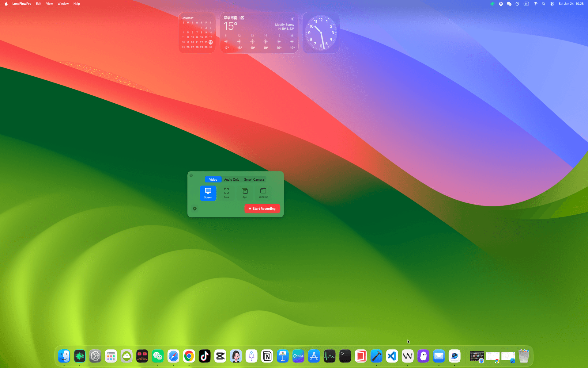Open the analog clock widget
The width and height of the screenshot is (588, 368).
(321, 33)
